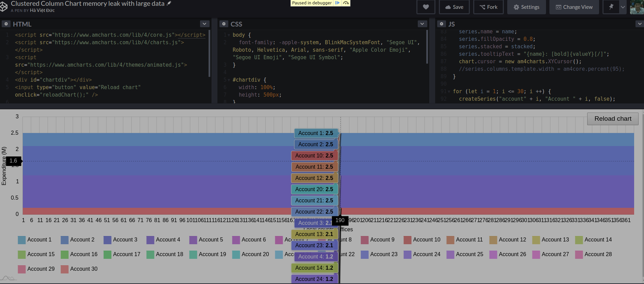
Task: Save the pen
Action: (x=454, y=7)
